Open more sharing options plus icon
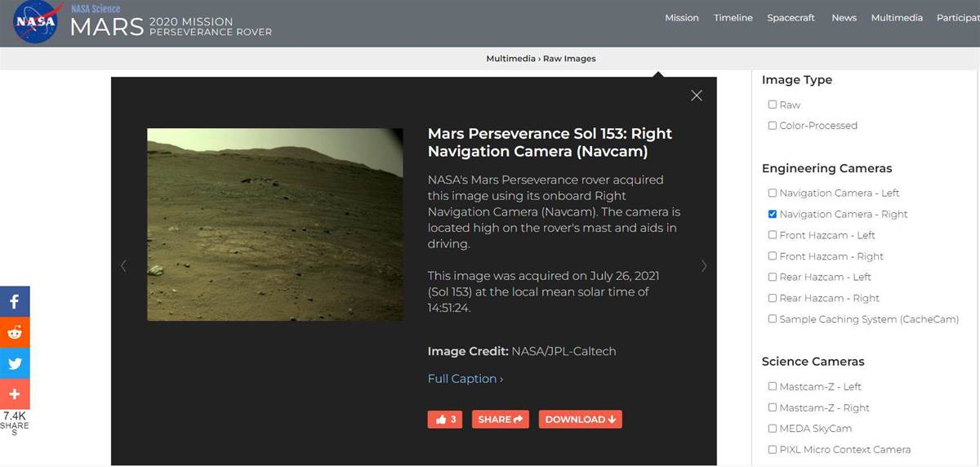The image size is (980, 467). (15, 394)
